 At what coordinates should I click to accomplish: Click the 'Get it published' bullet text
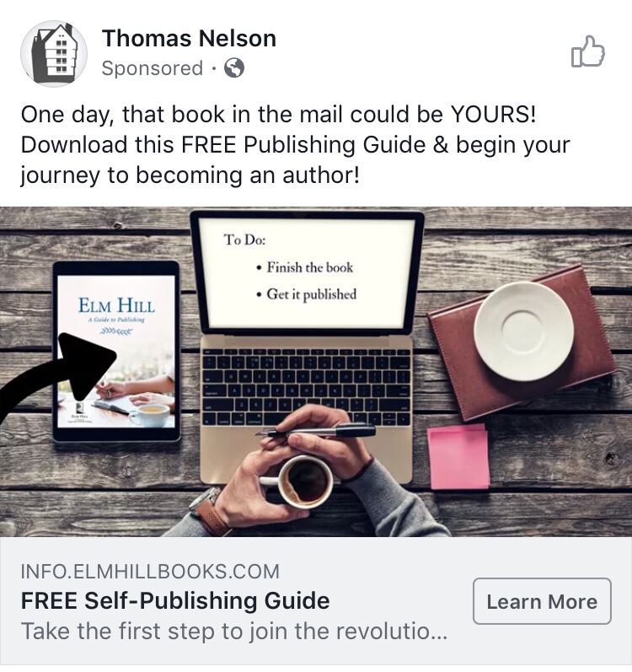point(311,294)
